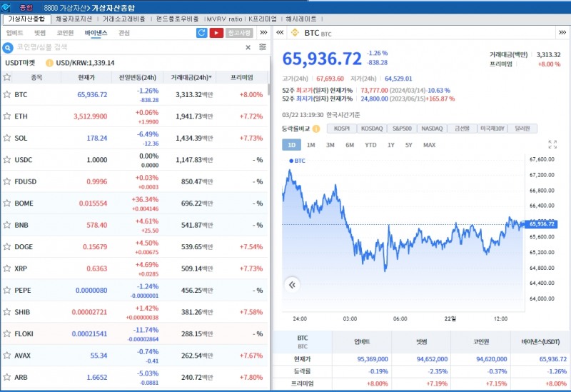The width and height of the screenshot is (571, 392).
Task: Compare with 금선물 button
Action: tap(462, 129)
